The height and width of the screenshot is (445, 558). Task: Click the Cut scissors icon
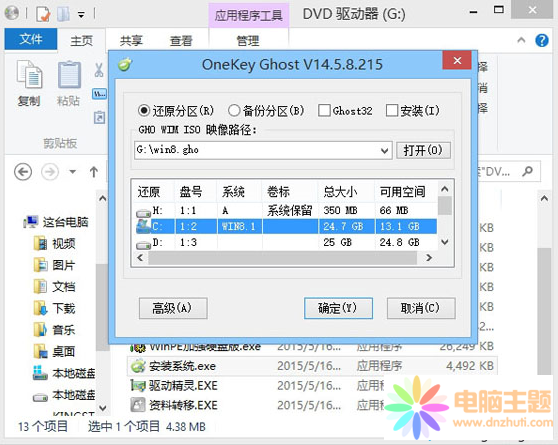click(99, 70)
